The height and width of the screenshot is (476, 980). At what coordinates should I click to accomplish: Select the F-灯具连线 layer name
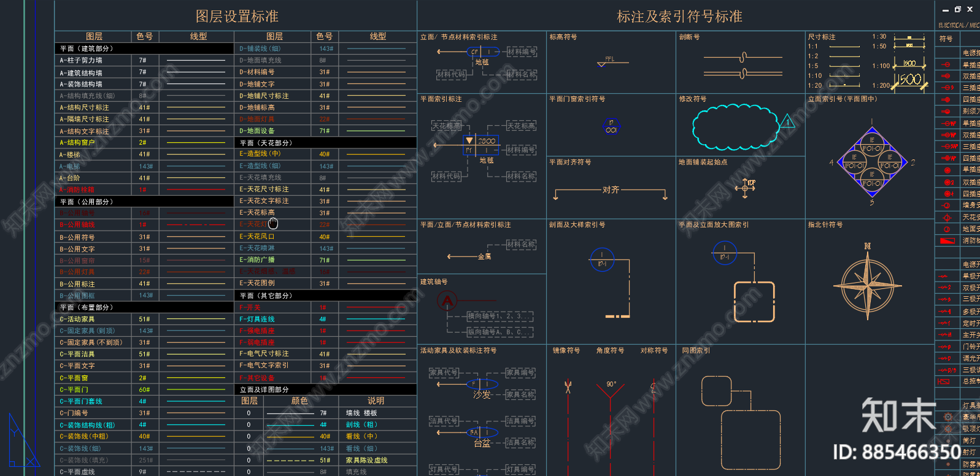(x=257, y=319)
